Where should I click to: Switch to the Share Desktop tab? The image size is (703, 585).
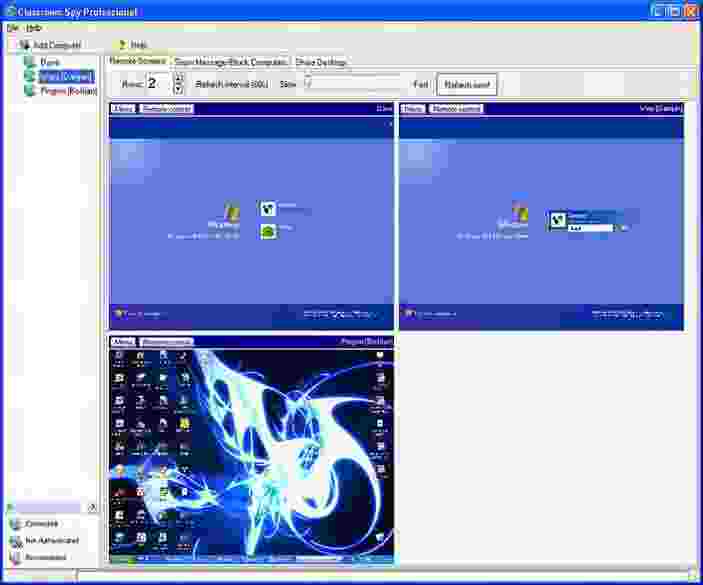(x=321, y=62)
